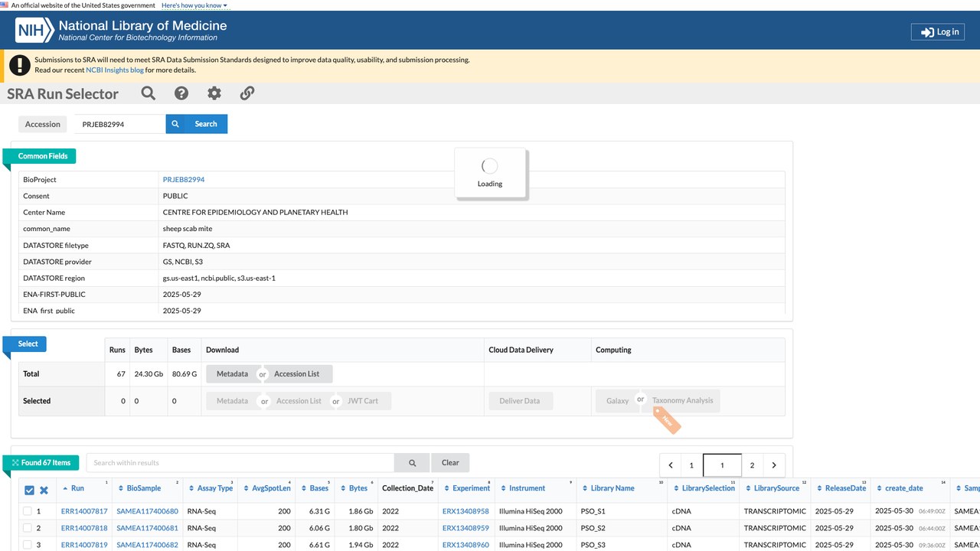Sort by the Assay Type column

click(x=215, y=488)
